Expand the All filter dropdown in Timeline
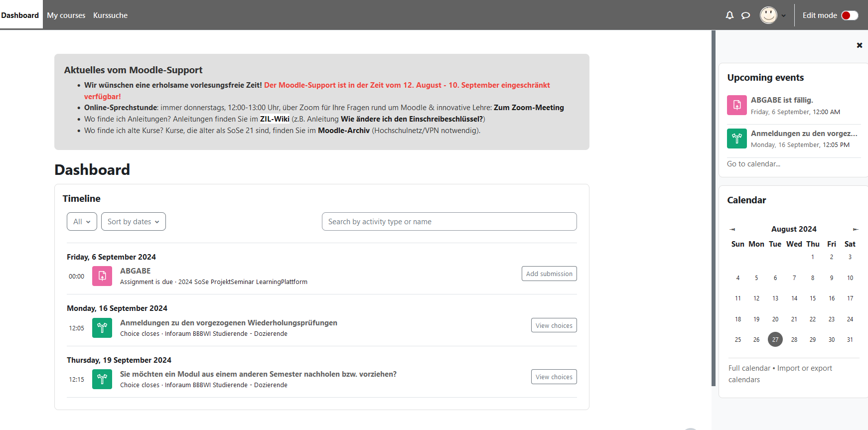 [x=82, y=222]
